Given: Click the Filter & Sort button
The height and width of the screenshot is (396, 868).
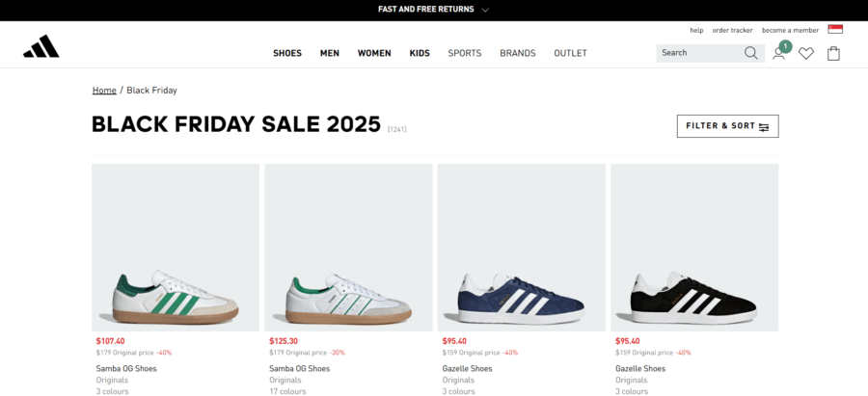Looking at the screenshot, I should point(727,126).
